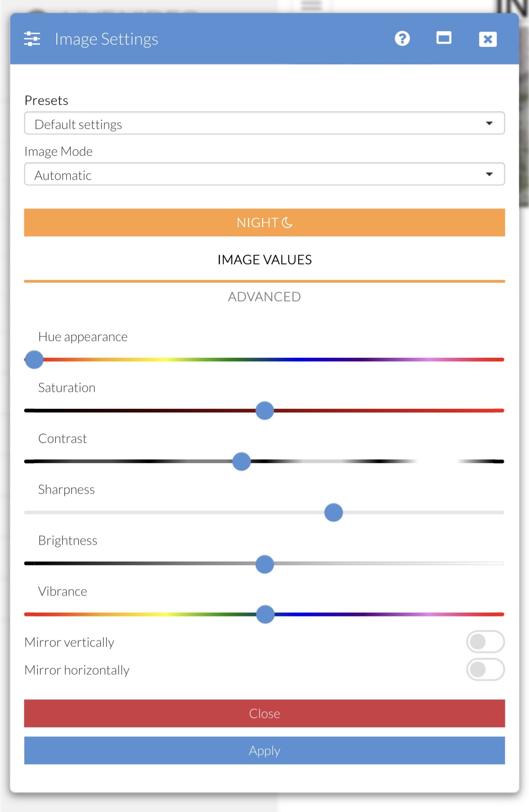This screenshot has width=529, height=812.
Task: Open the Presets dropdown
Action: [264, 123]
